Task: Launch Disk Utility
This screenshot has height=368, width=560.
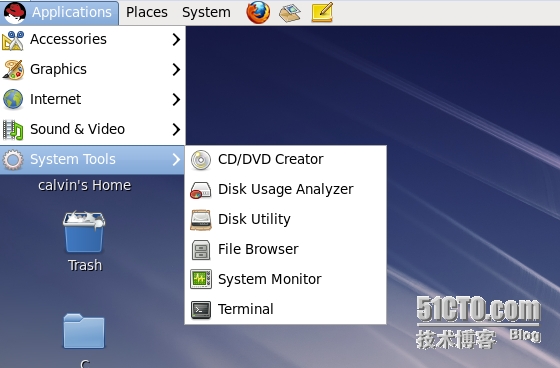Action: pyautogui.click(x=285, y=220)
